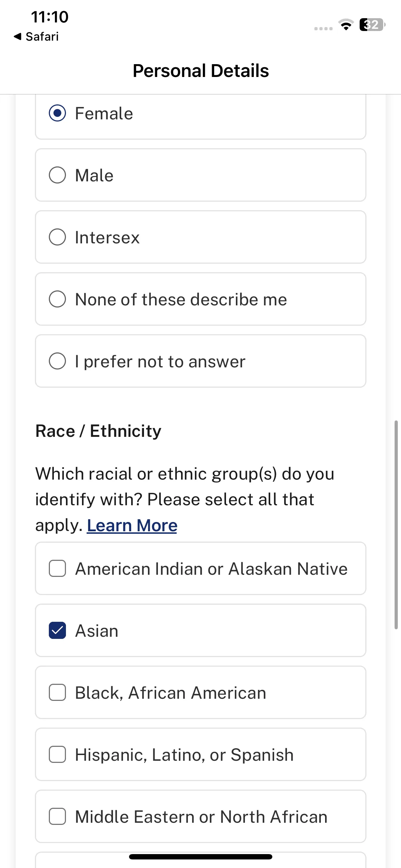Tap the battery indicator icon
The height and width of the screenshot is (868, 401).
click(372, 25)
